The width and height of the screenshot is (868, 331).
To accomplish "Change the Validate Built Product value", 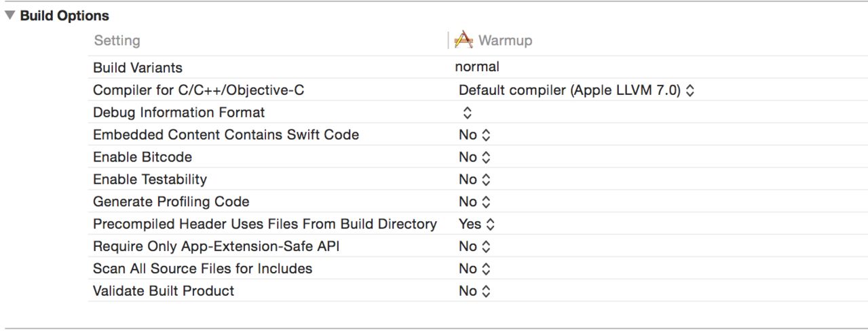I will click(x=474, y=291).
